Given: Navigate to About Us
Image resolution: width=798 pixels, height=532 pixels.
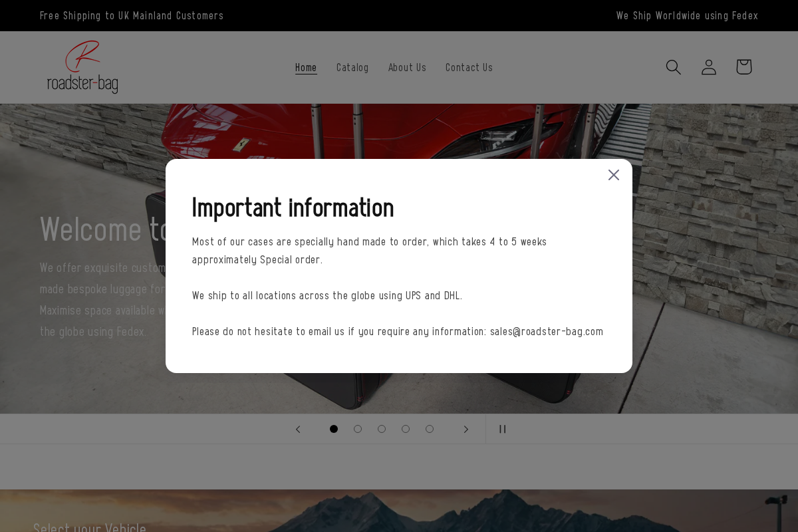Looking at the screenshot, I should pyautogui.click(x=407, y=67).
